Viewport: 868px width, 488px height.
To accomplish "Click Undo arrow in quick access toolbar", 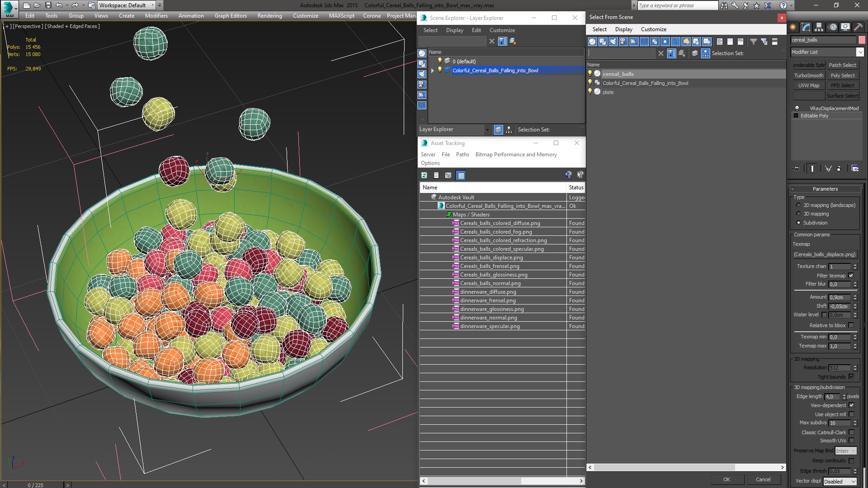I will pos(59,5).
